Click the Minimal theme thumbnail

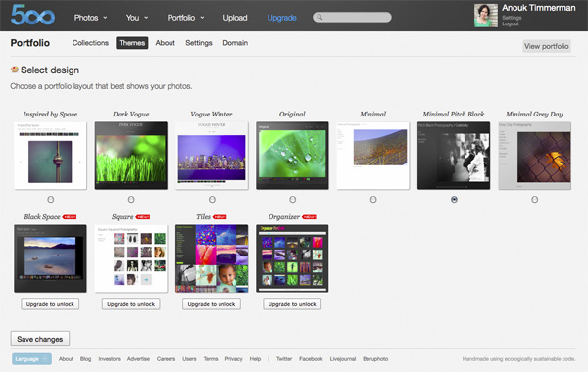tap(372, 156)
